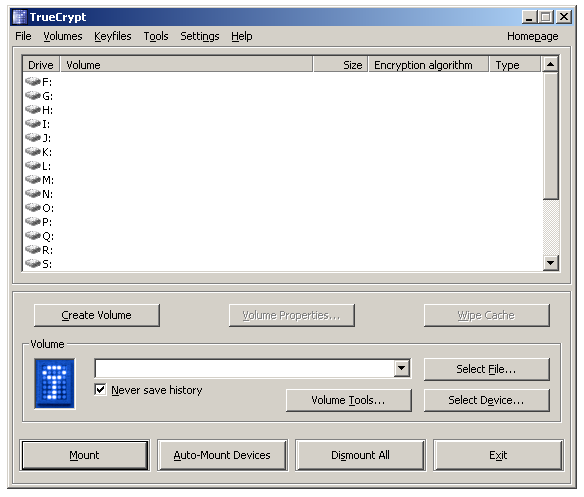Click the Encryption algorithm column header

(x=428, y=64)
